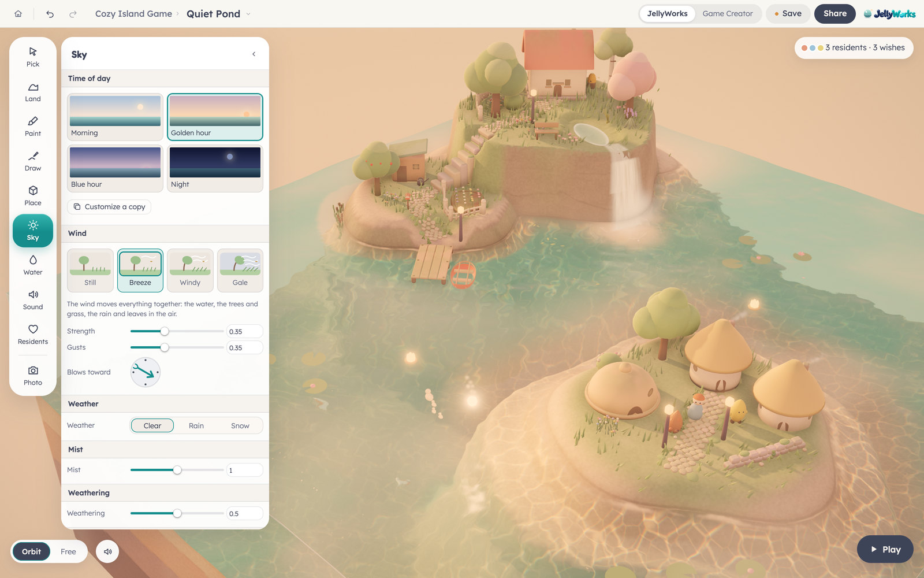This screenshot has width=924, height=578.
Task: Switch camera to Free mode
Action: [x=68, y=551]
